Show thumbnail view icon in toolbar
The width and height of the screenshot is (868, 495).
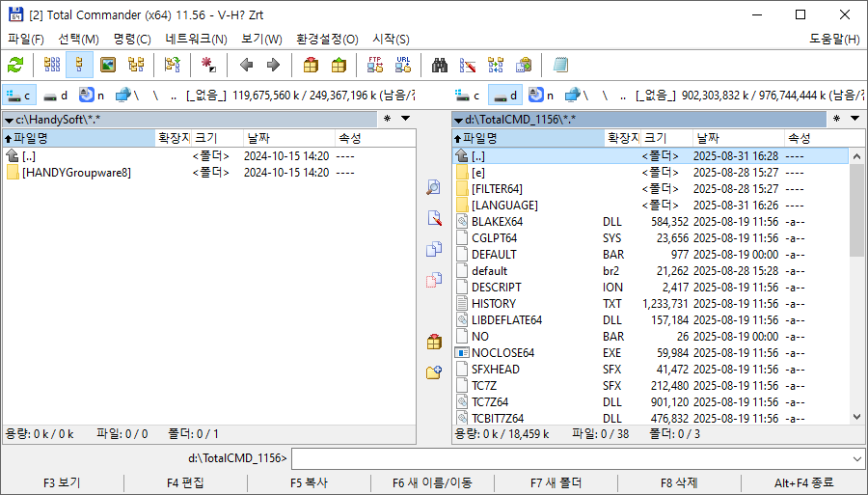(x=108, y=65)
